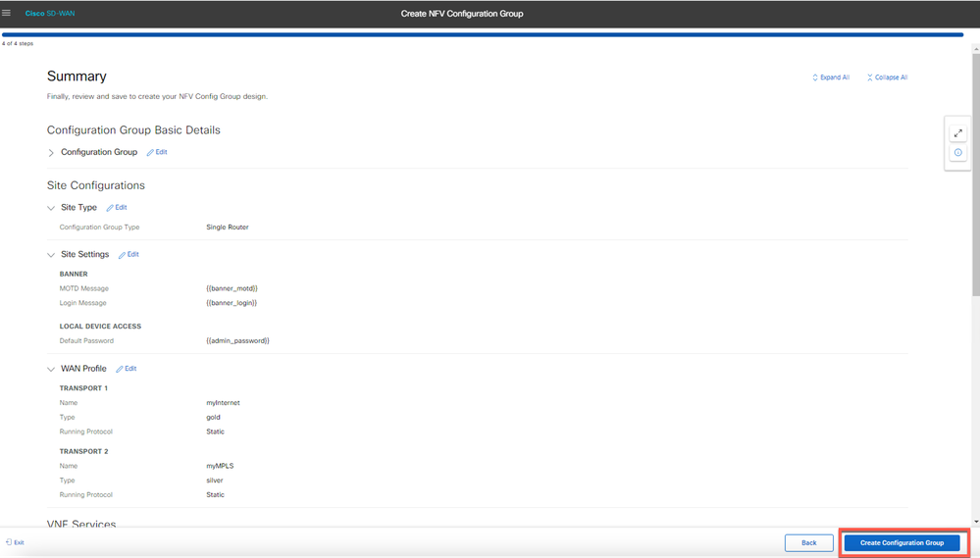Edit the Site Settings
Viewport: 980px width, 558px height.
[x=129, y=254]
